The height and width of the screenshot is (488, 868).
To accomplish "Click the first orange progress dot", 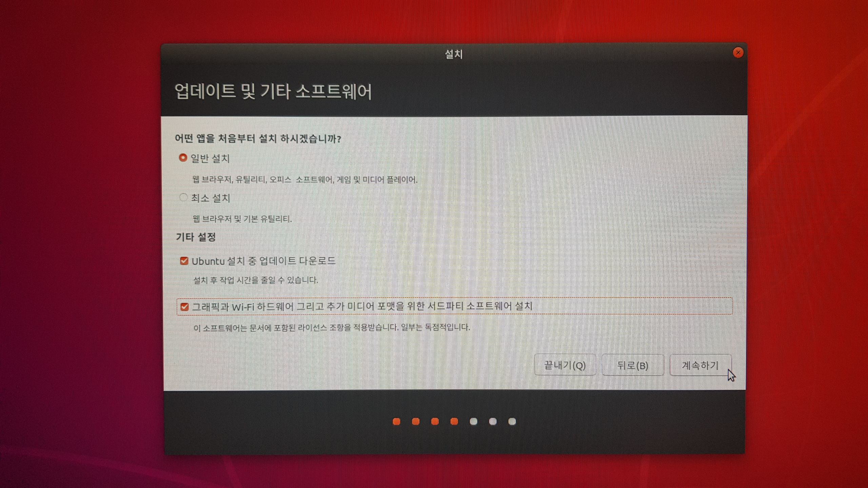I will tap(396, 421).
